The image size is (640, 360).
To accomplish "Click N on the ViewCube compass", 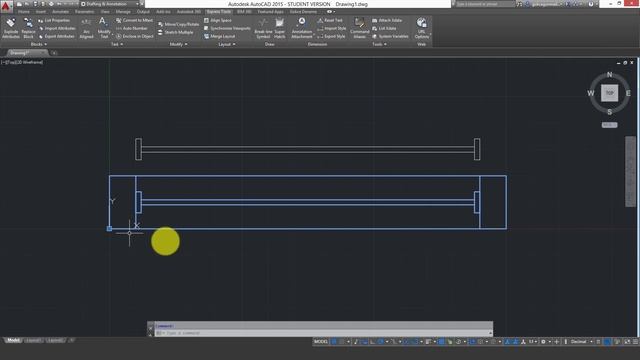I will pyautogui.click(x=609, y=75).
